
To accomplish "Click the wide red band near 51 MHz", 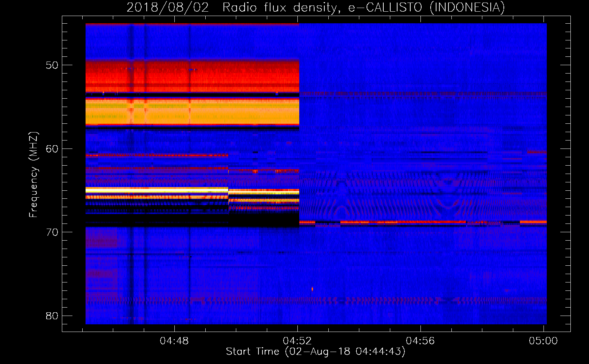I will [x=192, y=75].
